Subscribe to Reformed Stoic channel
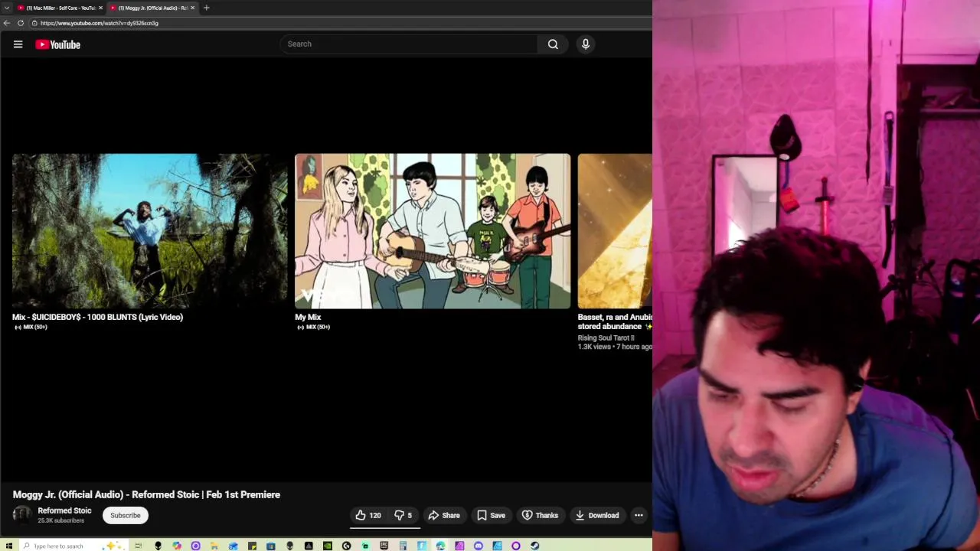980x551 pixels. (x=126, y=515)
